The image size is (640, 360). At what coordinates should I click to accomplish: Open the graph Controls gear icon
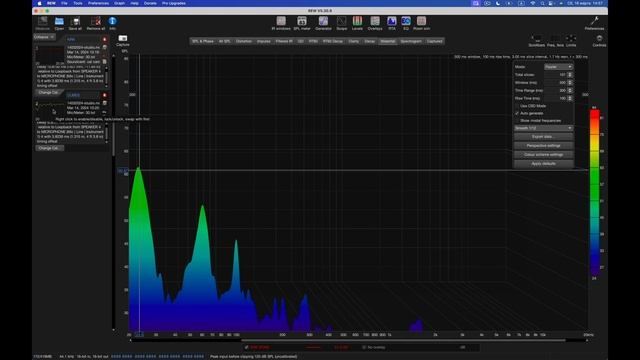[x=599, y=40]
